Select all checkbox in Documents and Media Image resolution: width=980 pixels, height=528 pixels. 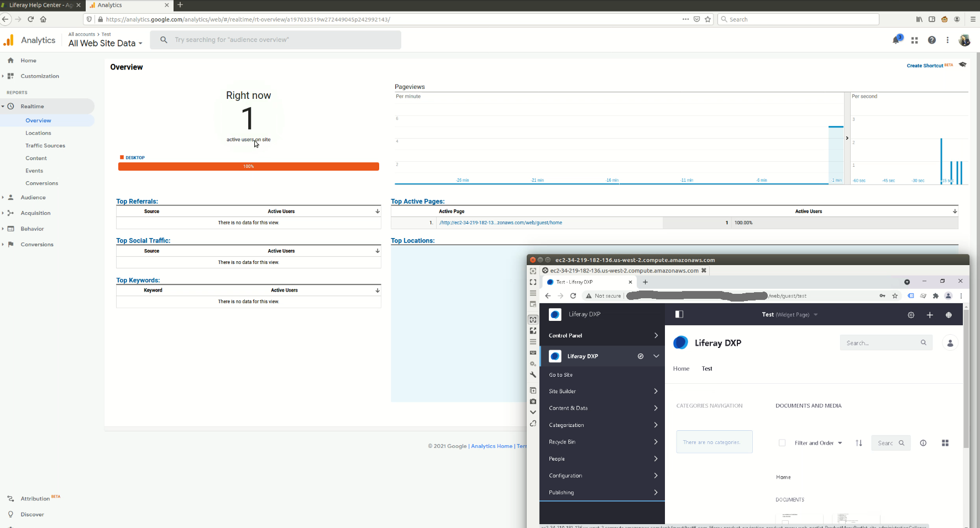pos(782,443)
